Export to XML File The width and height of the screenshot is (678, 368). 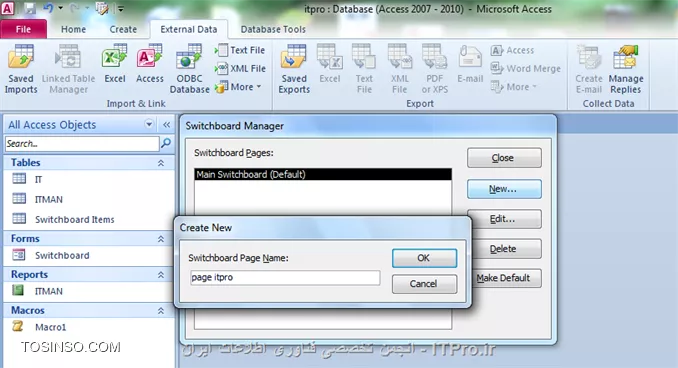point(400,69)
